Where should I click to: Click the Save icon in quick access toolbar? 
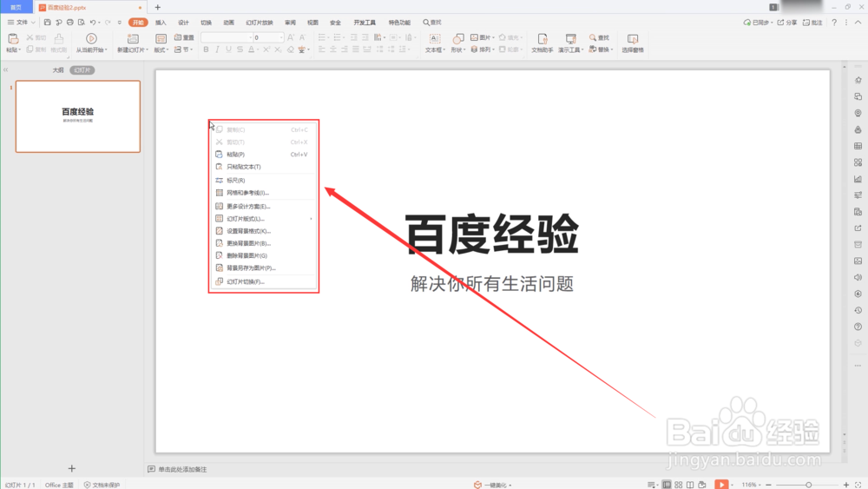coord(48,23)
